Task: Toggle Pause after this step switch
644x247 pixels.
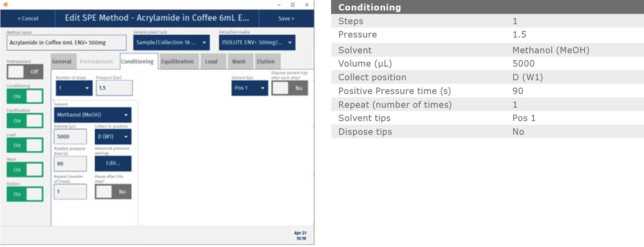Action: [x=113, y=192]
